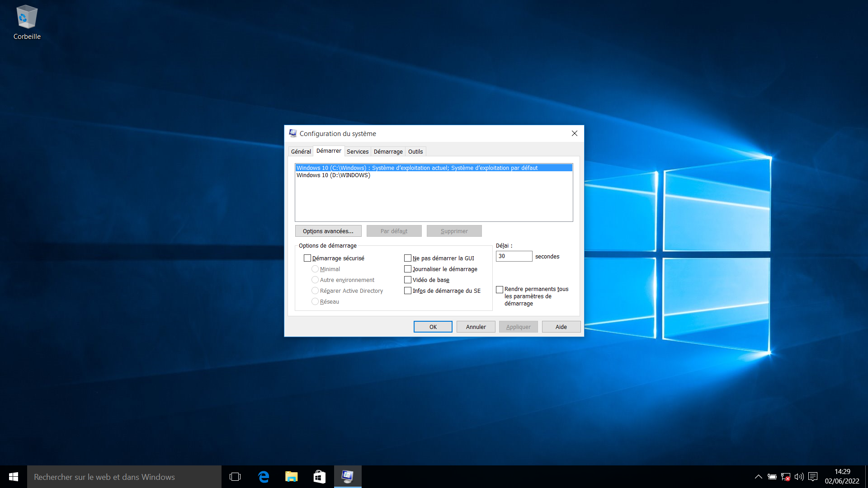Select the Réseau radio option
868x488 pixels.
click(x=315, y=301)
